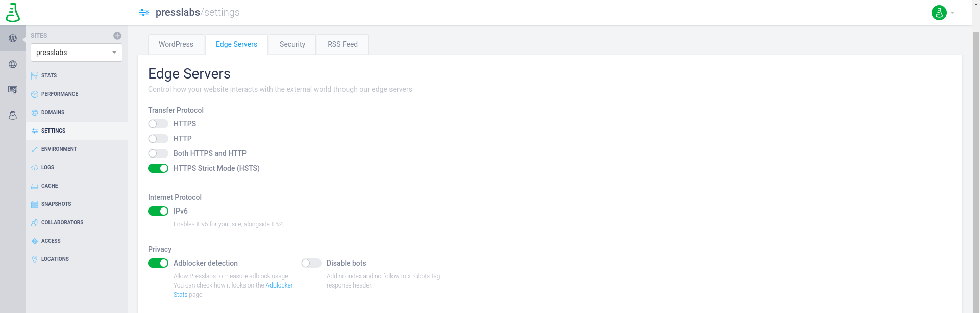
Task: Click the Snapshots icon
Action: coord(35,204)
